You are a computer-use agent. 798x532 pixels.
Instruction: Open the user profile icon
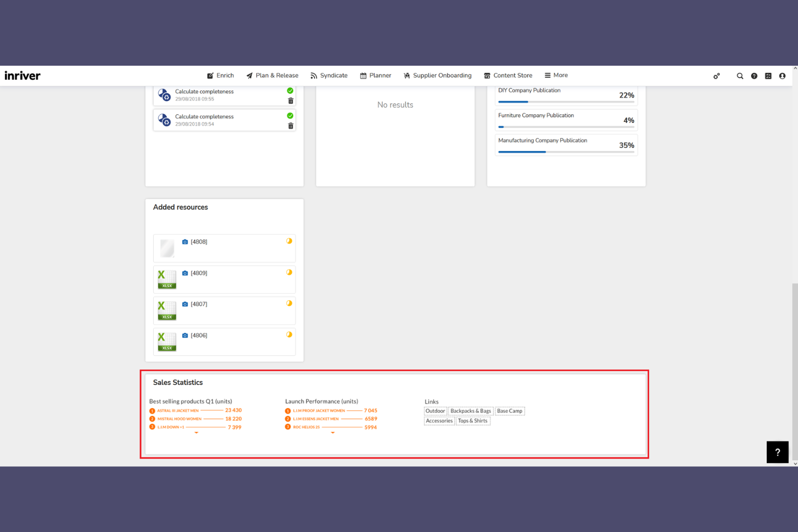point(782,76)
